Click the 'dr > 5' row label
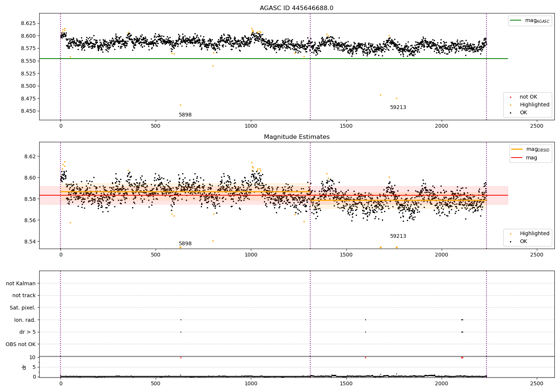The height and width of the screenshot is (392, 560). click(x=28, y=332)
